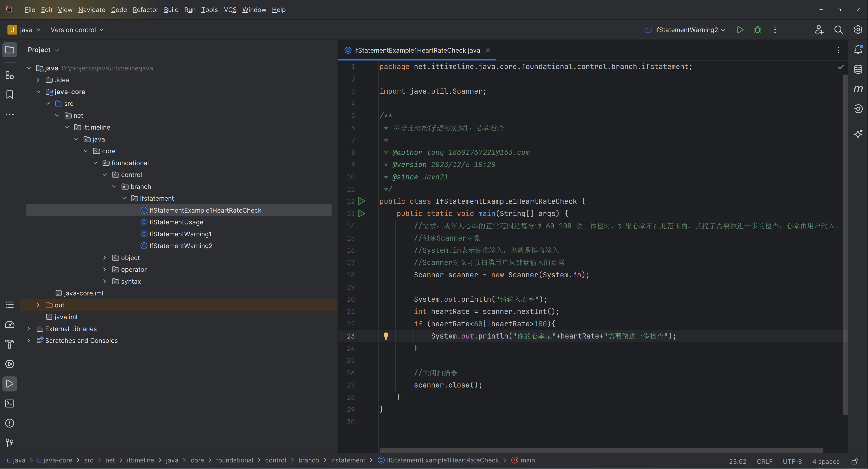868x469 pixels.
Task: Open the Notifications bell
Action: click(858, 50)
